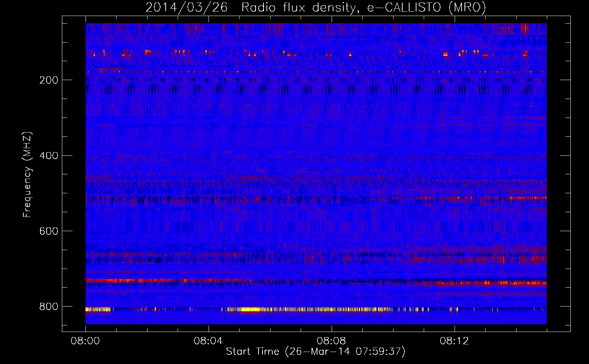589x364 pixels.
Task: Click the plot title '2014/03/26 Radio flux density'
Action: pos(316,7)
